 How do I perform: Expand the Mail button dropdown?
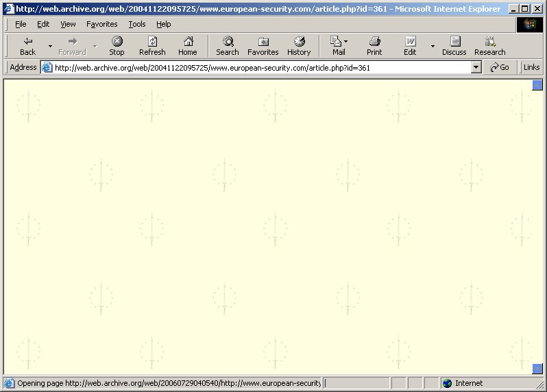click(345, 42)
